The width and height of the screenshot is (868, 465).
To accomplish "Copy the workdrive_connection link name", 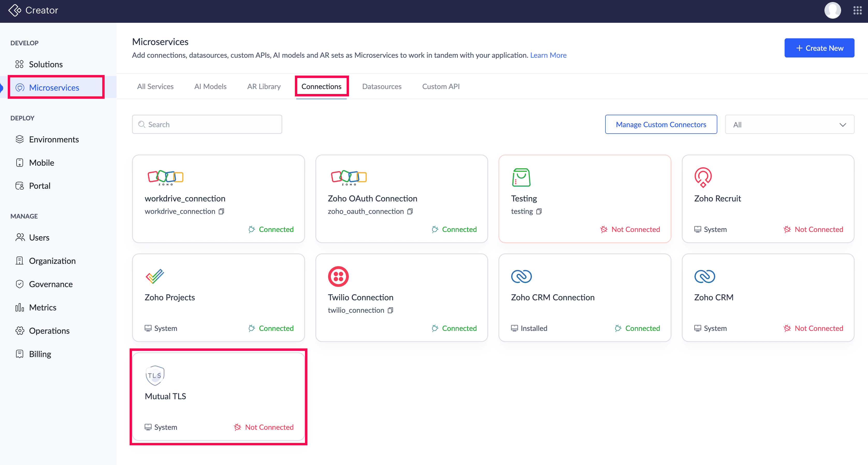I will [221, 211].
